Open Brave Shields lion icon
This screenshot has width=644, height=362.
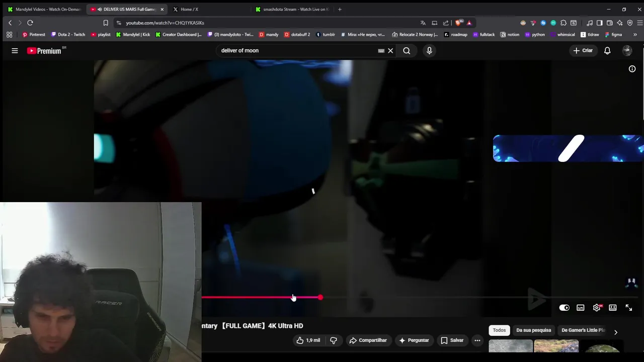point(458,23)
